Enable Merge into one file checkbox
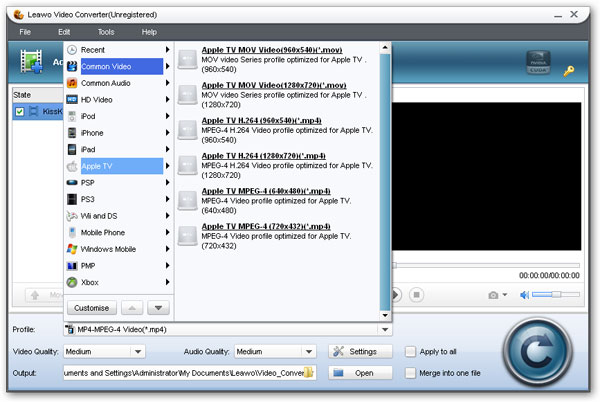 click(410, 373)
